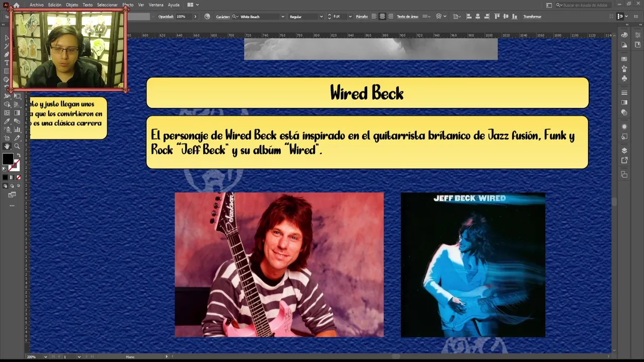This screenshot has height=362, width=644.
Task: Select the Artboard tool
Action: tap(7, 138)
